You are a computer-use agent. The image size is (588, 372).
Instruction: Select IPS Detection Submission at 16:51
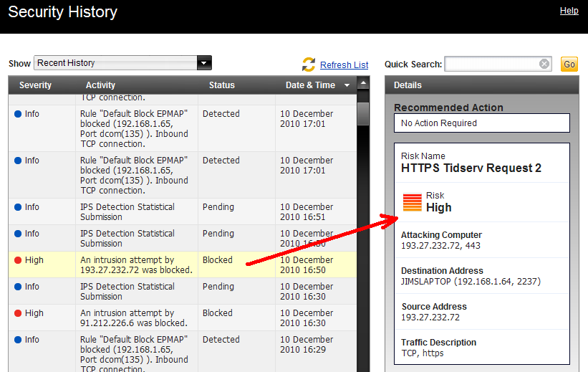183,211
